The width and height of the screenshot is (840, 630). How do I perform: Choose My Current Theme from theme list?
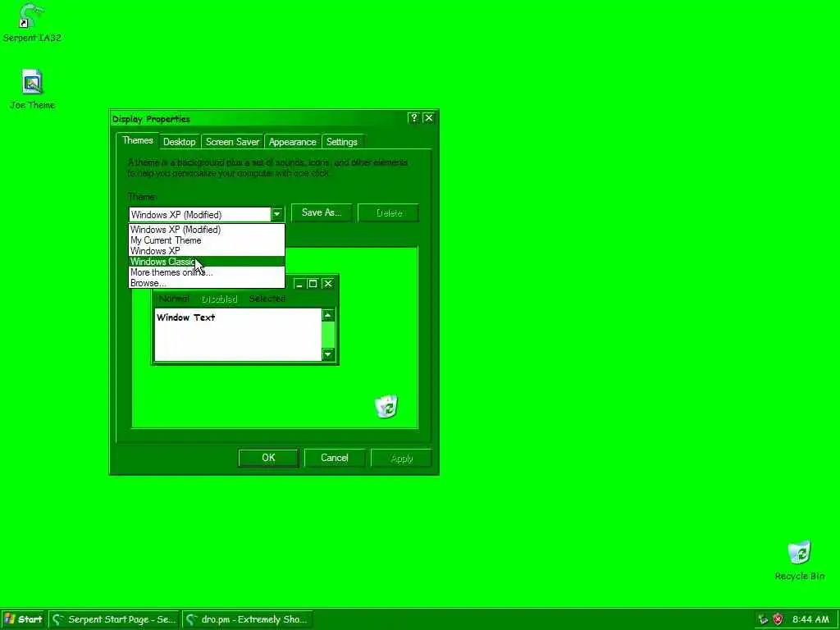coord(207,240)
